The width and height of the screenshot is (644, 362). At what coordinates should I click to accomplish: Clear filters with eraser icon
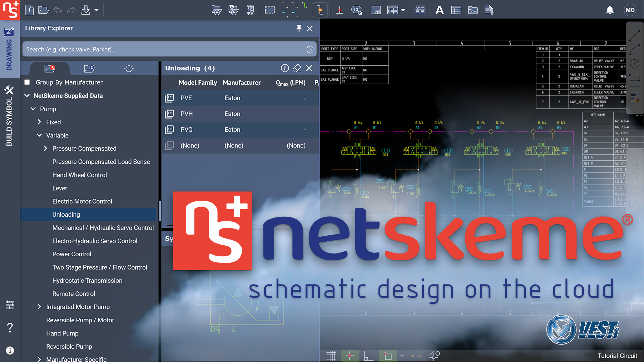click(297, 68)
